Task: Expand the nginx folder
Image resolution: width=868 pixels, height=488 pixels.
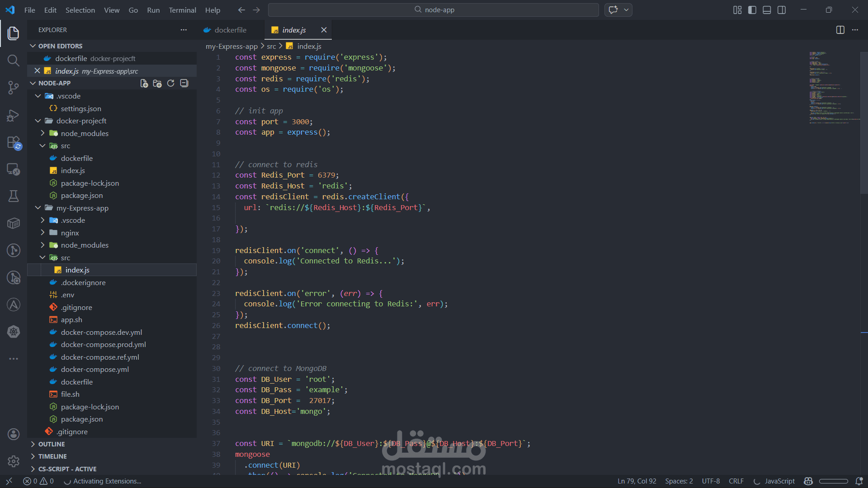Action: (70, 233)
